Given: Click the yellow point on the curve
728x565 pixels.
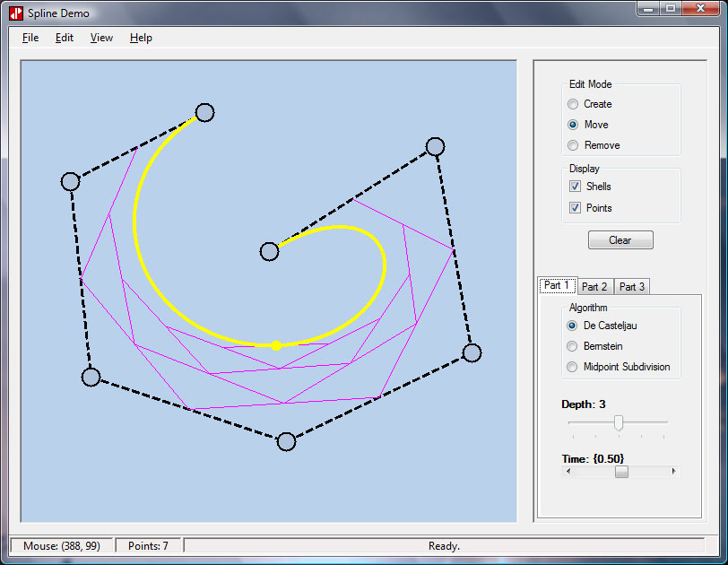Looking at the screenshot, I should [277, 345].
